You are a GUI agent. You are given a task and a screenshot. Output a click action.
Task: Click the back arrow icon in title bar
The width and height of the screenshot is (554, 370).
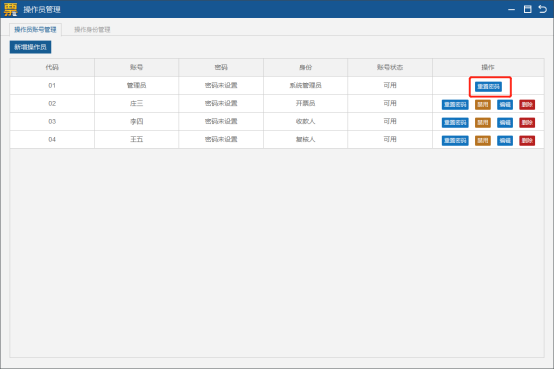[x=543, y=9]
